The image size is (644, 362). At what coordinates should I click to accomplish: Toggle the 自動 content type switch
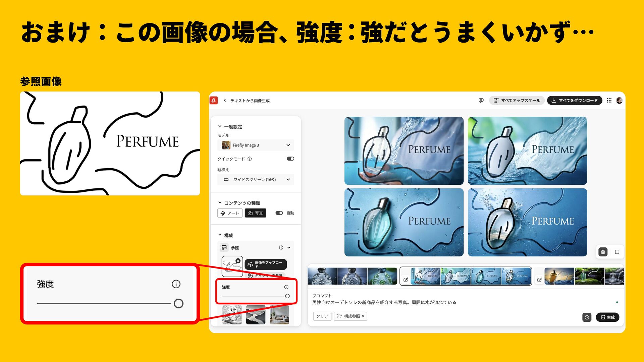pos(279,213)
